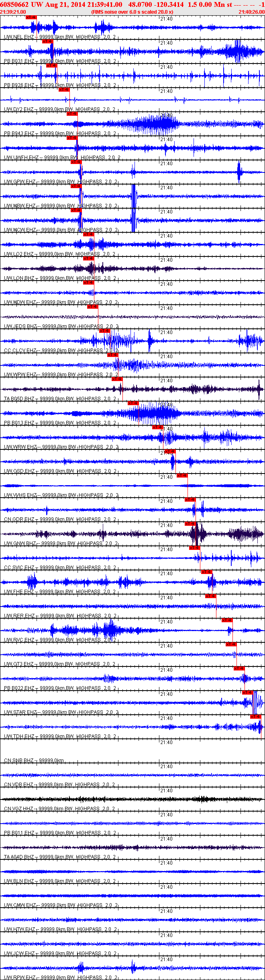Viewport: 265px width, 980px height.
Task: Select the UW.MCW EHZ station label
Action: [20, 230]
